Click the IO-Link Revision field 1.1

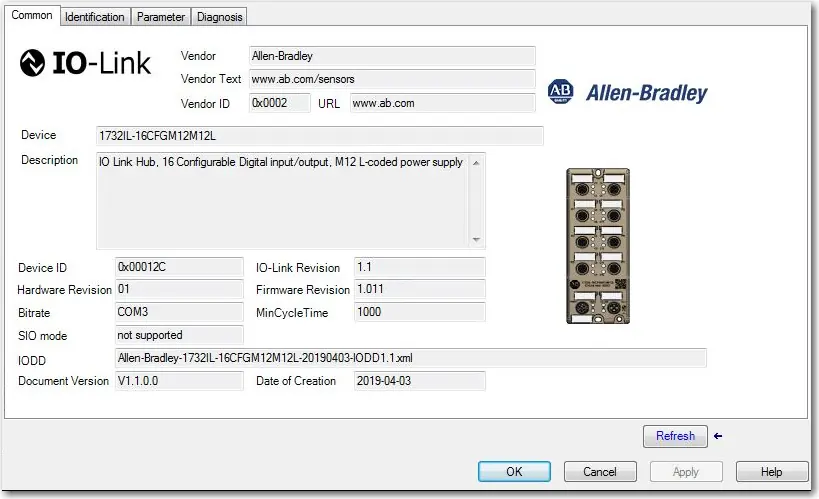419,266
